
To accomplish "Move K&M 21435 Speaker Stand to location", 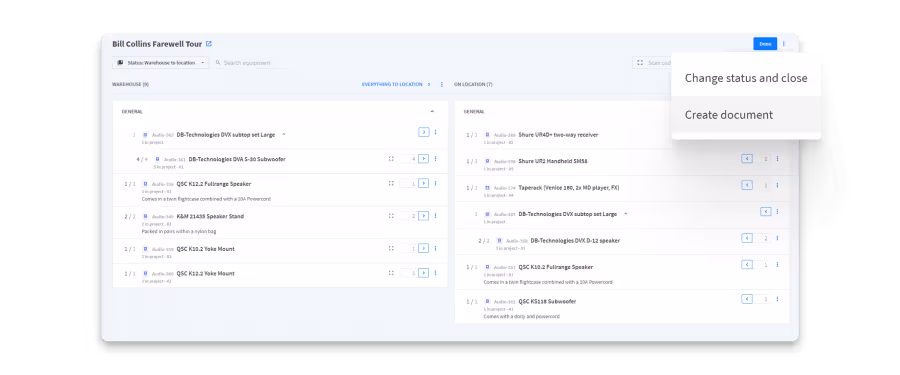I will (x=424, y=216).
